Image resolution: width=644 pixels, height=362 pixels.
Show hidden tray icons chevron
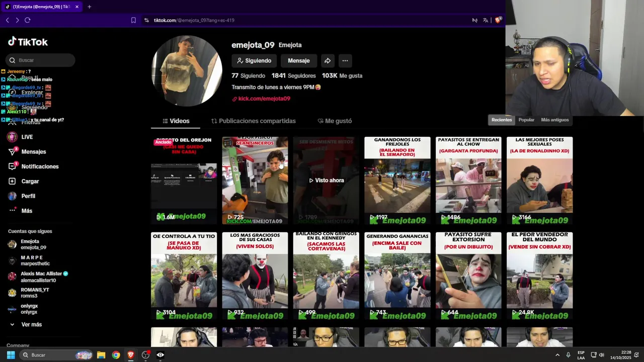557,355
